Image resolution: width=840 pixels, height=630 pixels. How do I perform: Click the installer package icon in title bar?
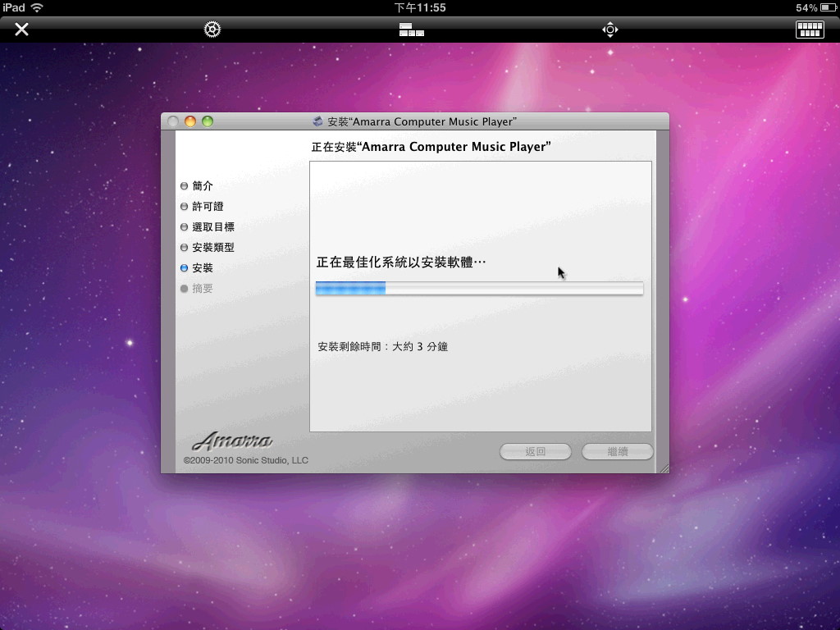317,121
